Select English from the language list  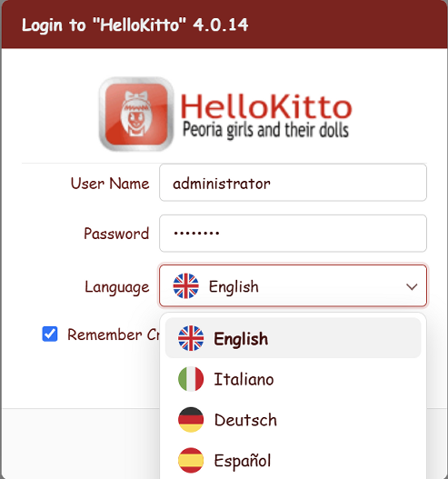(293, 338)
